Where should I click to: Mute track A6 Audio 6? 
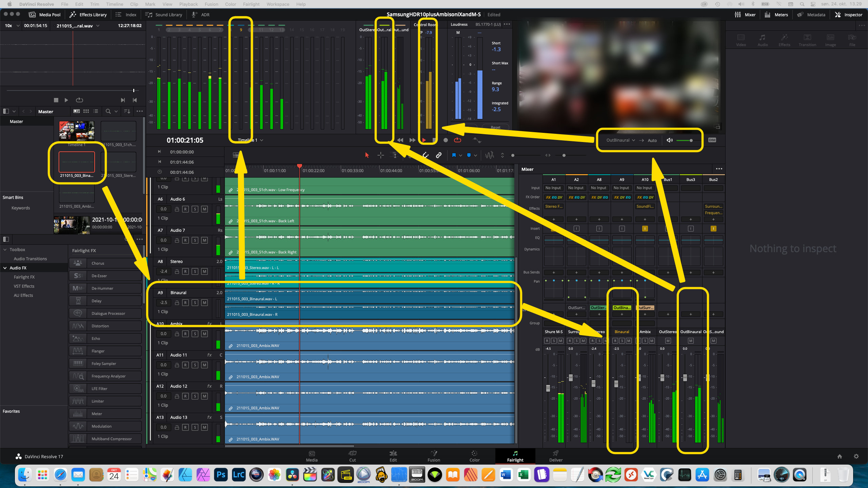pyautogui.click(x=204, y=209)
